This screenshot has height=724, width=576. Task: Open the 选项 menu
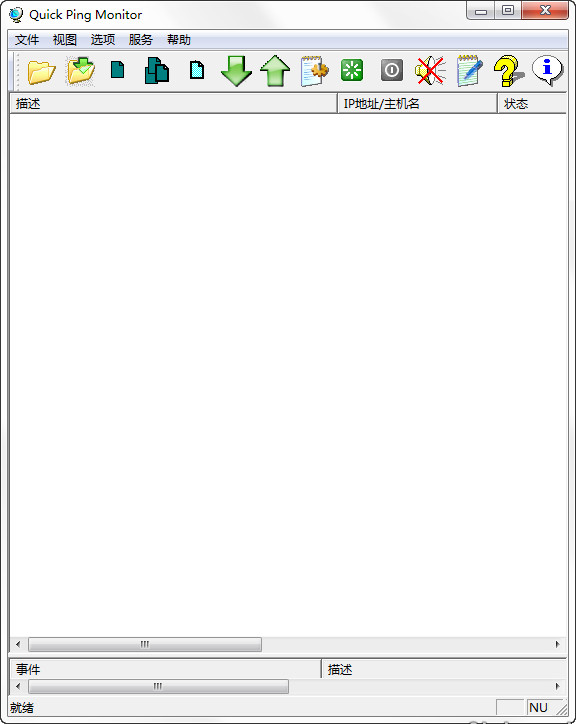[x=103, y=40]
